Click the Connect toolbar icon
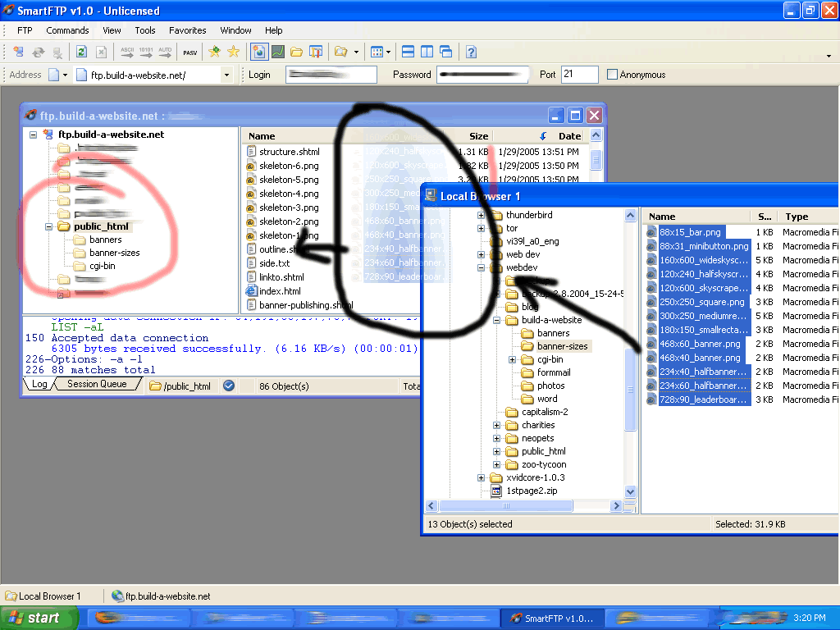 pyautogui.click(x=19, y=52)
